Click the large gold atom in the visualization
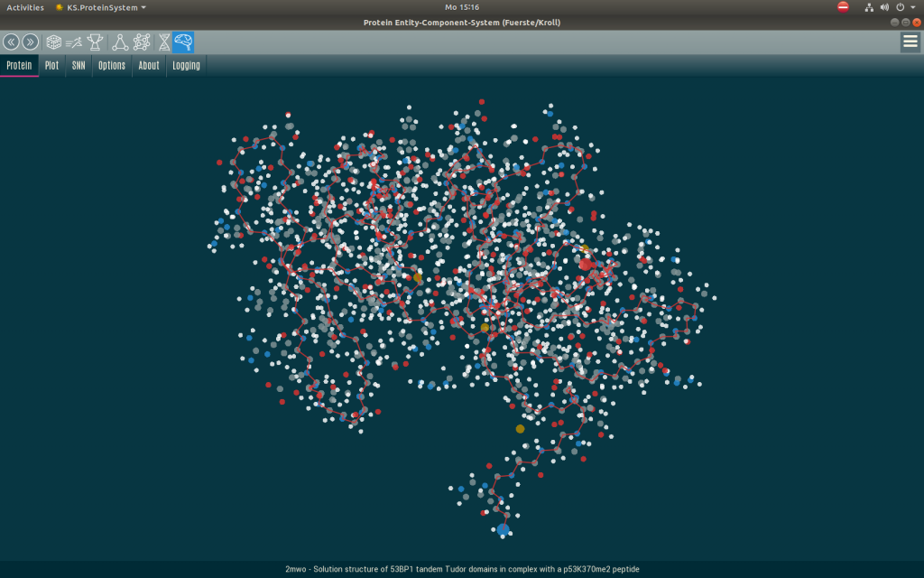This screenshot has height=578, width=924. (519, 428)
